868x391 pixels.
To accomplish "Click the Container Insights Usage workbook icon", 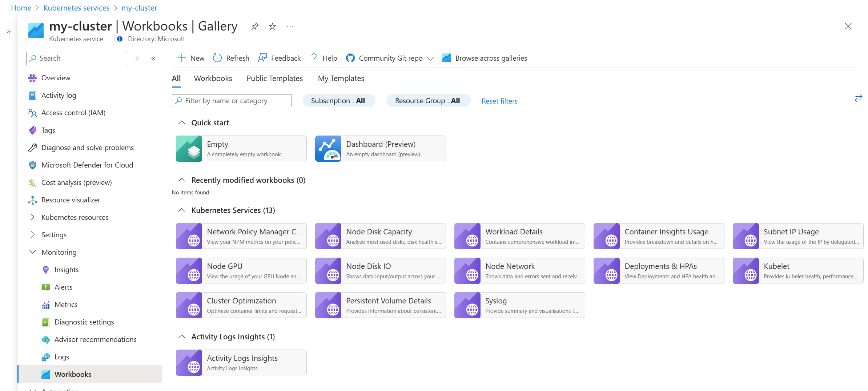I will (x=607, y=236).
